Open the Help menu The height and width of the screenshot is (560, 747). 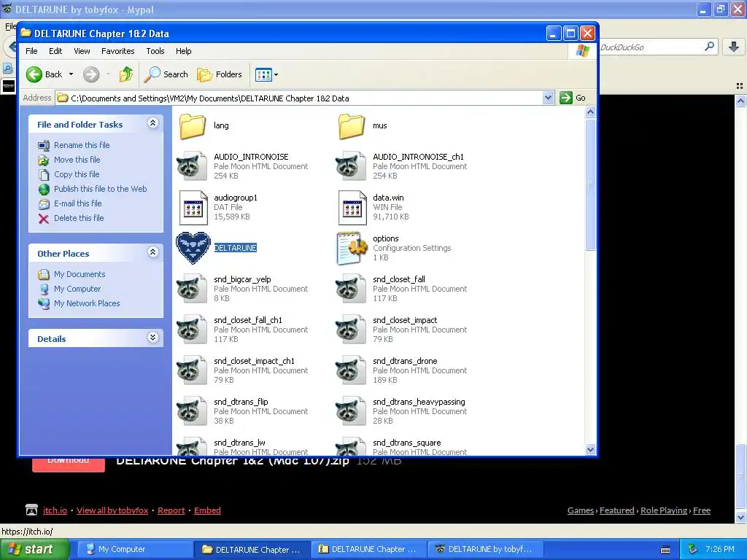[x=183, y=51]
